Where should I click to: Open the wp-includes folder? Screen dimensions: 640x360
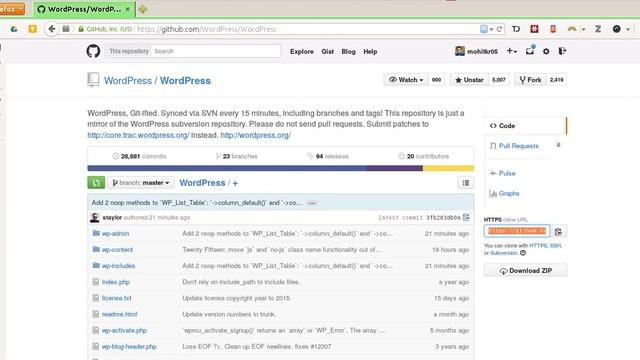118,266
